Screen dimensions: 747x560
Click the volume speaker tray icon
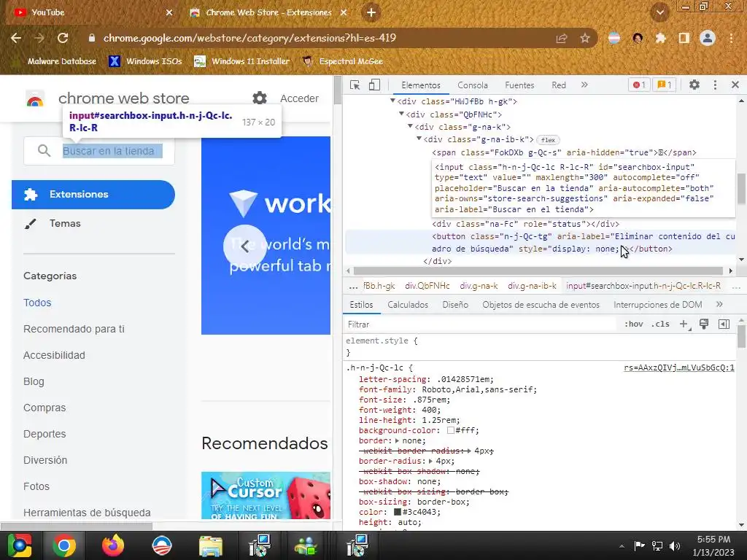(675, 545)
